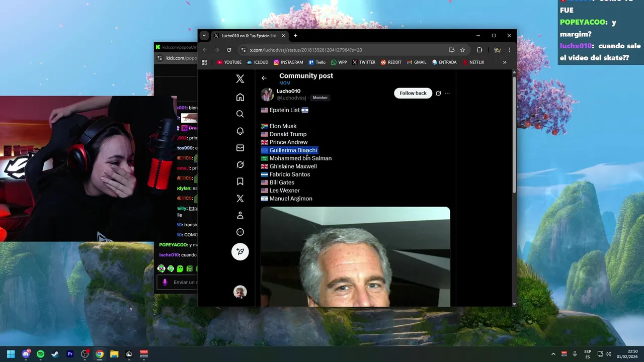Focus Kick chat 'Enviar un' message field
The image size is (644, 362).
pyautogui.click(x=184, y=282)
